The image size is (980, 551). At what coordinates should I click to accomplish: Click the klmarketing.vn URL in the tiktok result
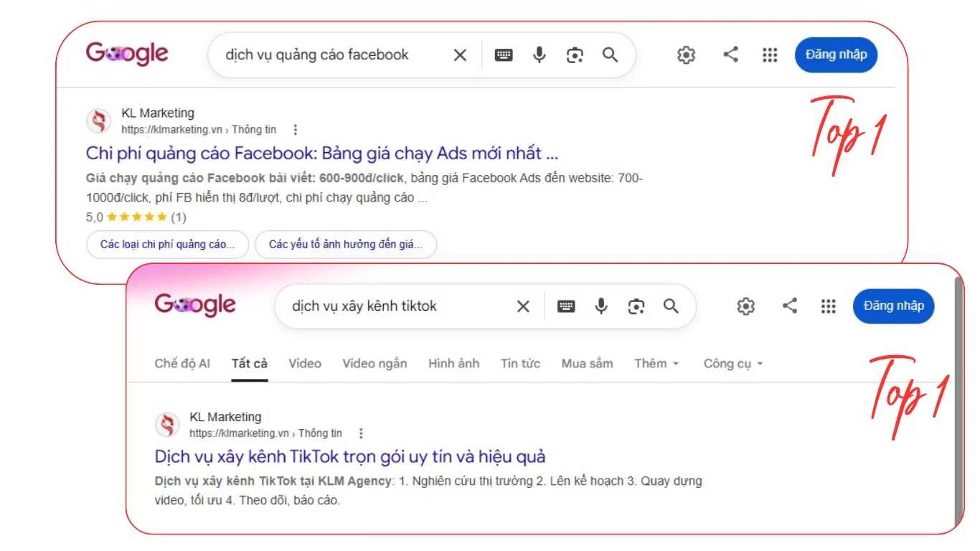[265, 433]
